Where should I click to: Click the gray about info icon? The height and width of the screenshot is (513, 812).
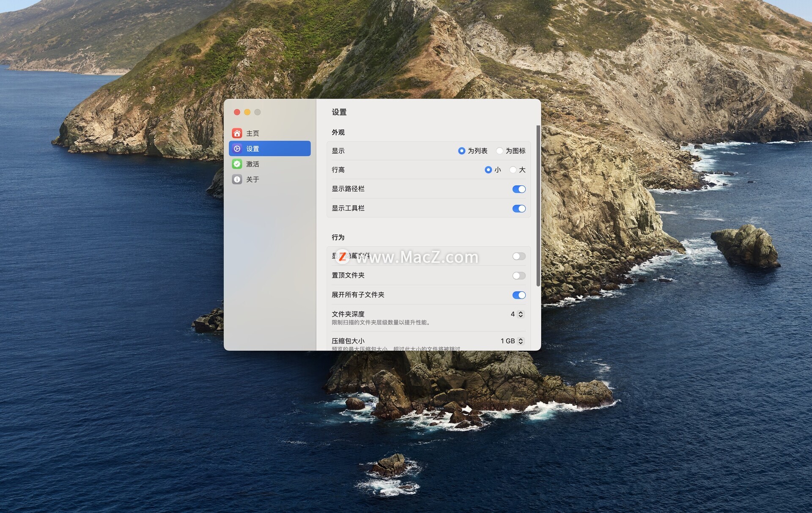[x=237, y=179]
